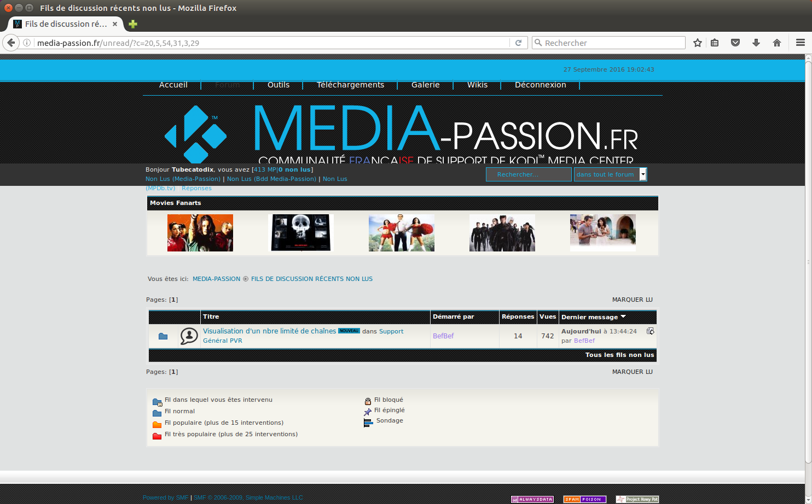
Task: Open the Firefox hamburger menu
Action: 801,43
